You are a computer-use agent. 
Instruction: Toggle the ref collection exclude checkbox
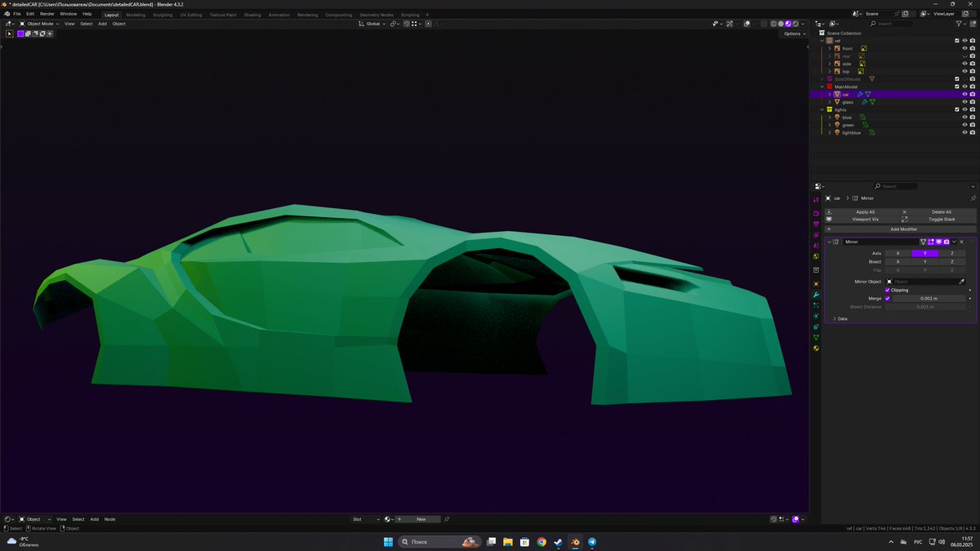tap(957, 41)
